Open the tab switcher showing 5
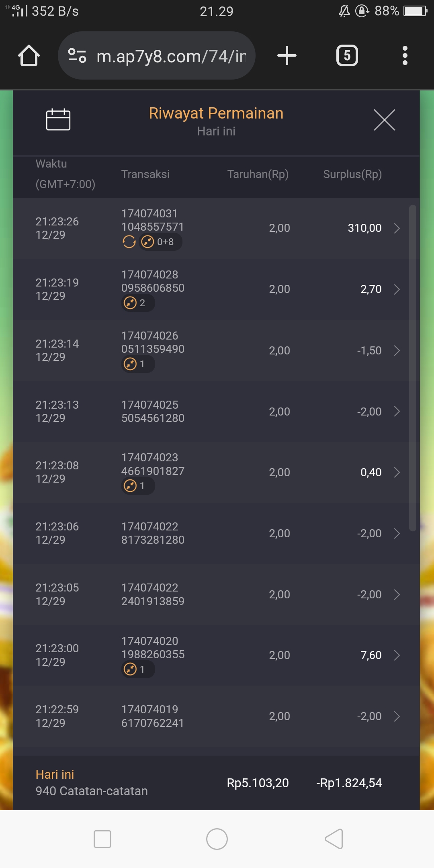 tap(347, 55)
